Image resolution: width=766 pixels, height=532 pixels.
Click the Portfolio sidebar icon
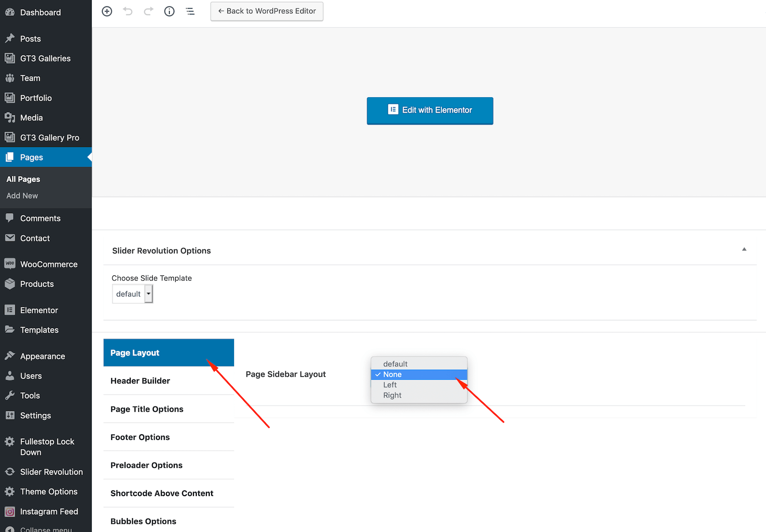tap(10, 98)
